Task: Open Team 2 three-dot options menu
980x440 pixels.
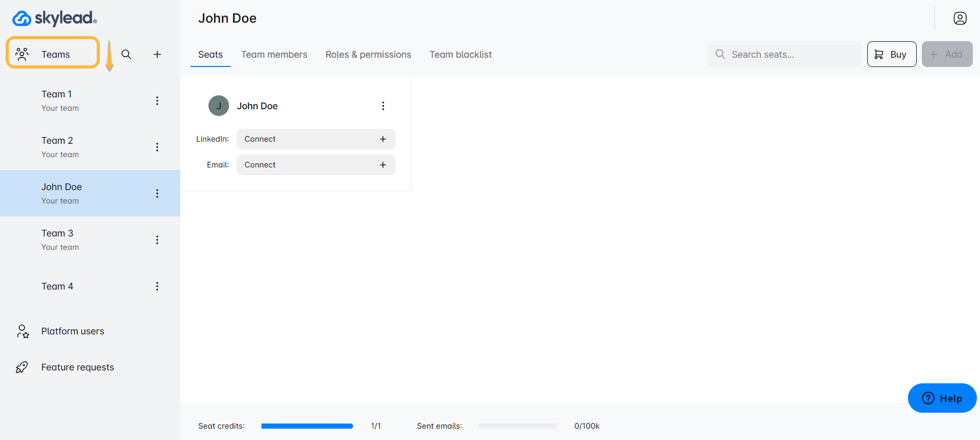Action: [157, 147]
